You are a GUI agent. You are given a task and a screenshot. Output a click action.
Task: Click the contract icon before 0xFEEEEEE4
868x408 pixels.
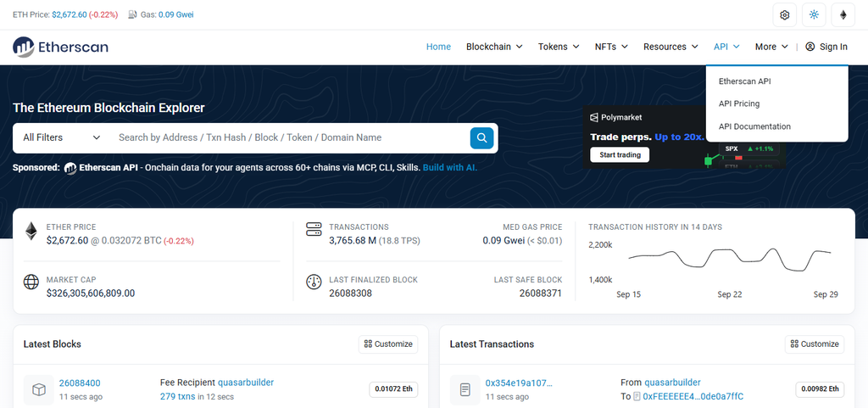point(637,396)
